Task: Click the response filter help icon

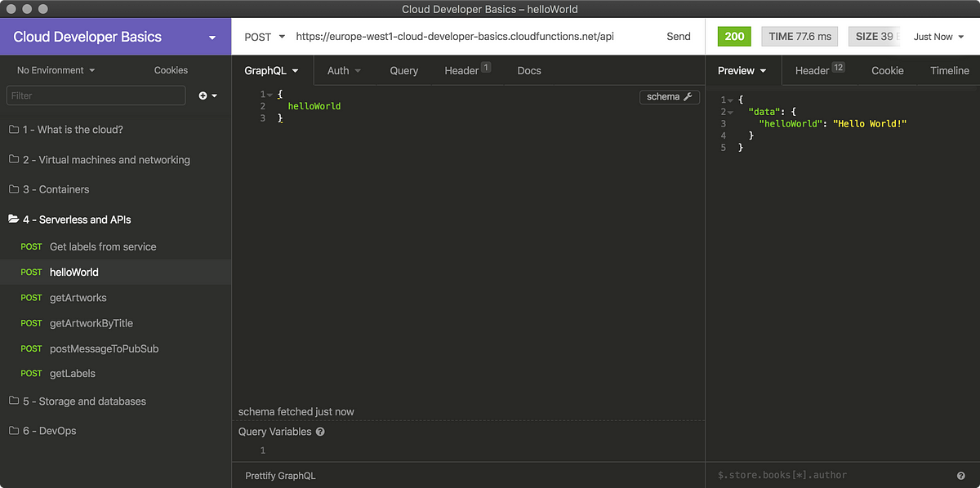Action: click(960, 476)
